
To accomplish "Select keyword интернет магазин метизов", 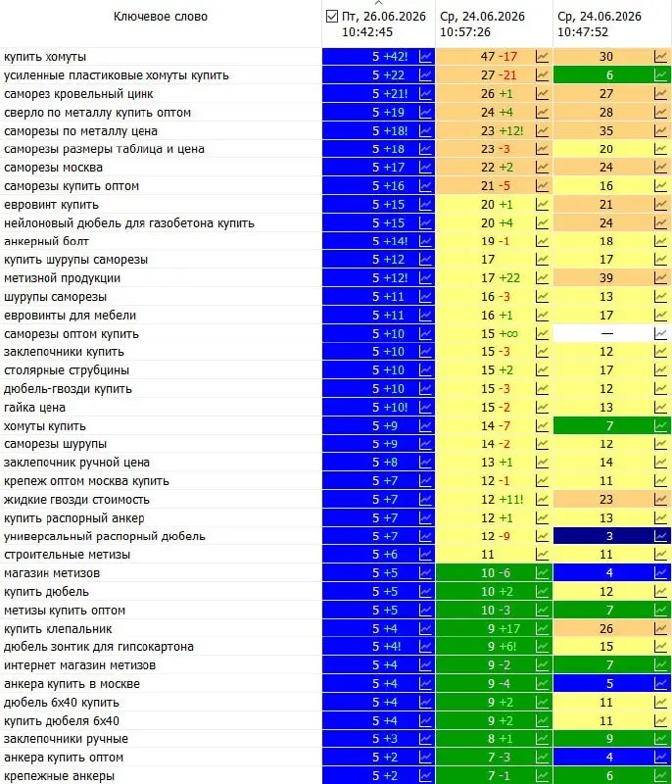I will coord(79,665).
